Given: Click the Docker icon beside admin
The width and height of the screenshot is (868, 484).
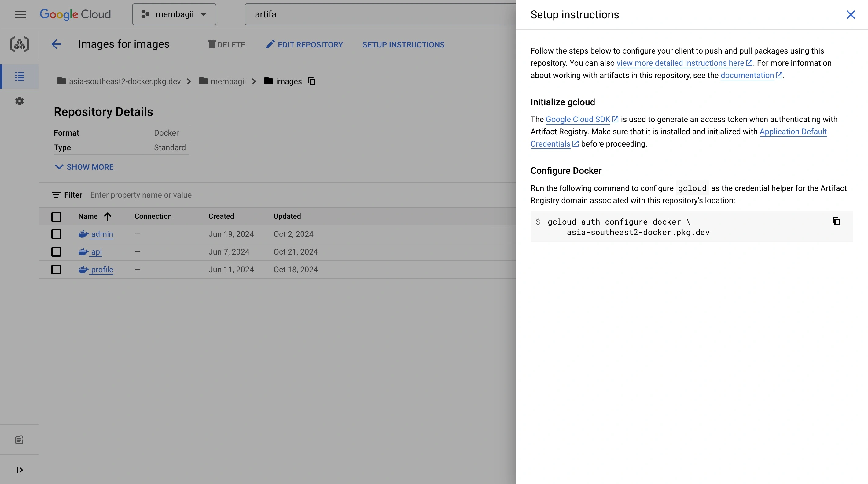Looking at the screenshot, I should [83, 234].
